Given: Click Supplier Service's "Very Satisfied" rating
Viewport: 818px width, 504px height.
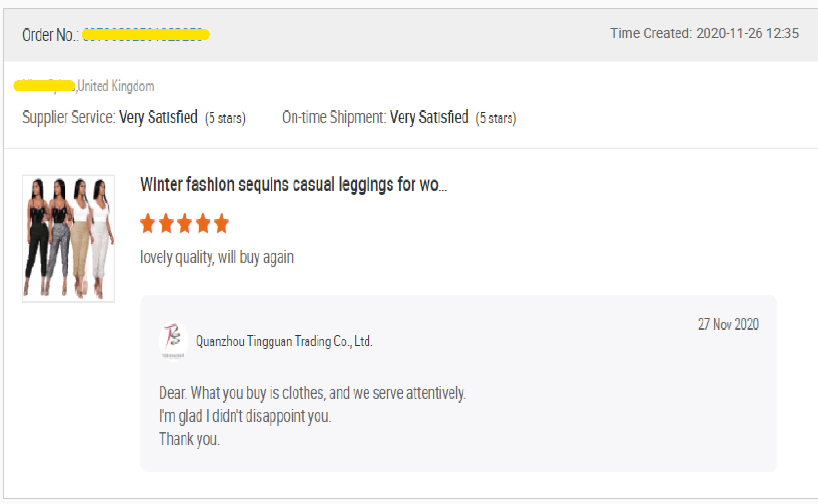Looking at the screenshot, I should (158, 117).
